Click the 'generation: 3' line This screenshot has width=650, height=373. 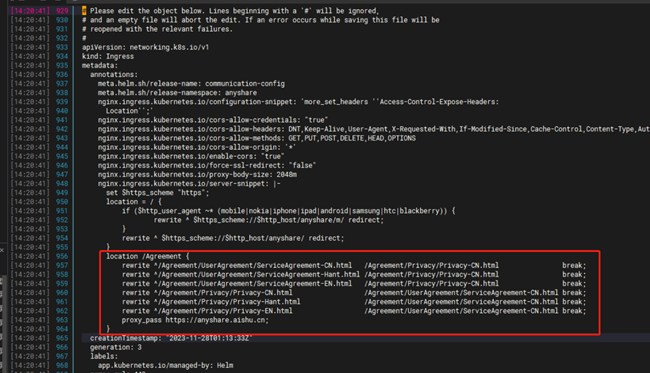(x=116, y=348)
